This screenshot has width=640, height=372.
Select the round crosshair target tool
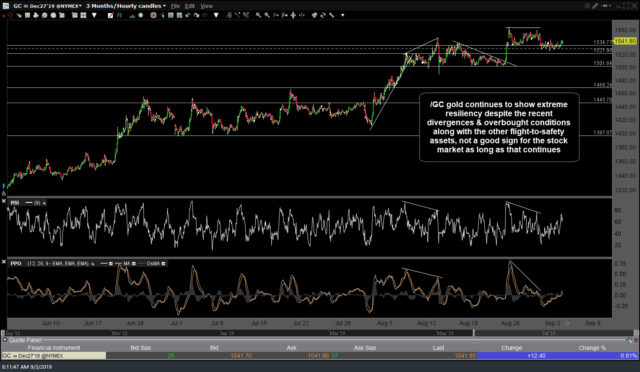[x=153, y=15]
